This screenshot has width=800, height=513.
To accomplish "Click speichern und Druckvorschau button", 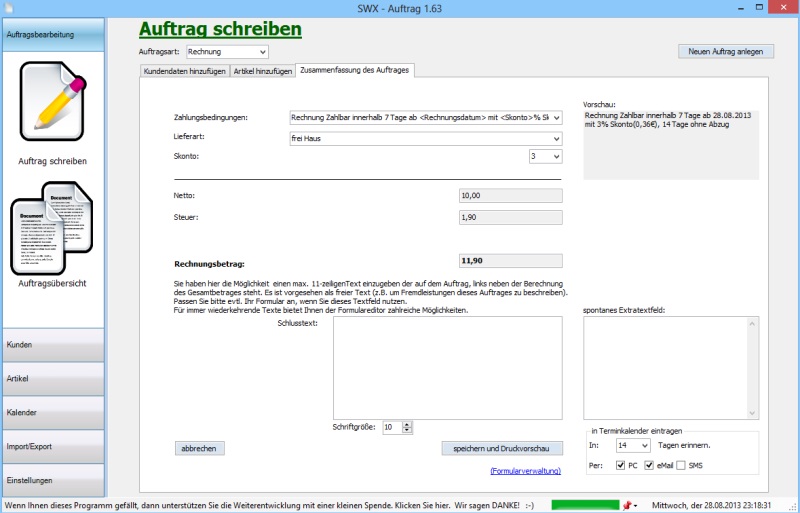I will click(501, 448).
